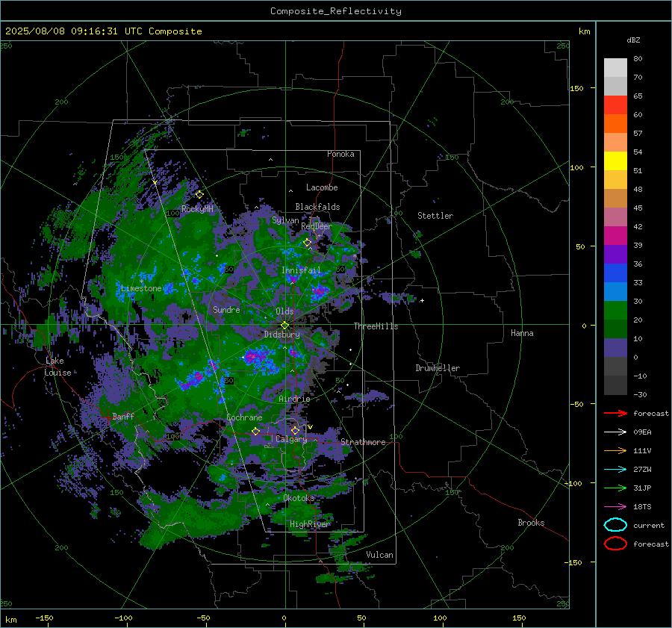Select the yellow 51-54 dBZ color swatch
This screenshot has width=672, height=628.
(615, 161)
